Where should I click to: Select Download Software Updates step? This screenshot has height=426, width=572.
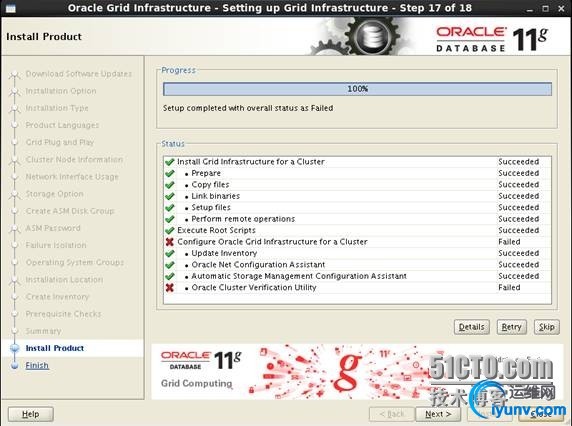78,74
